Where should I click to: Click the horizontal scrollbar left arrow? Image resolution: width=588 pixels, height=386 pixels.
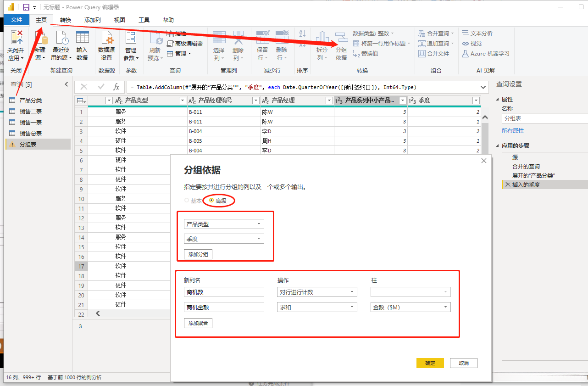tap(97, 313)
